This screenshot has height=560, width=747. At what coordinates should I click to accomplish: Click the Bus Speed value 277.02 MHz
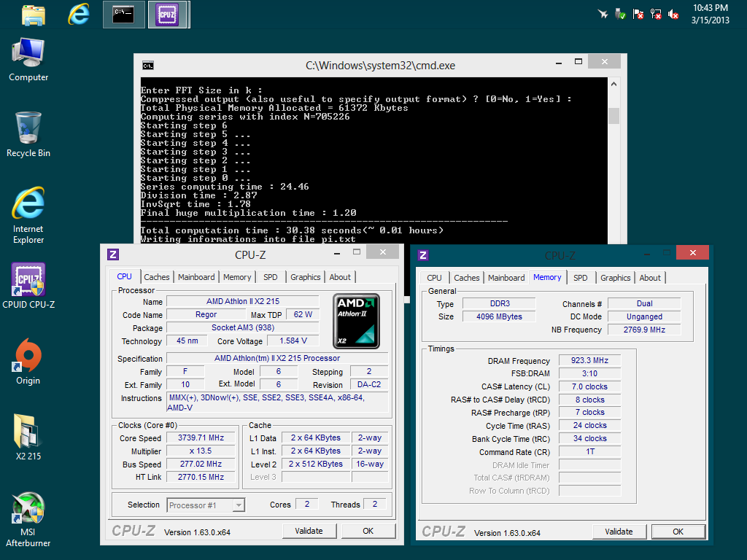201,464
